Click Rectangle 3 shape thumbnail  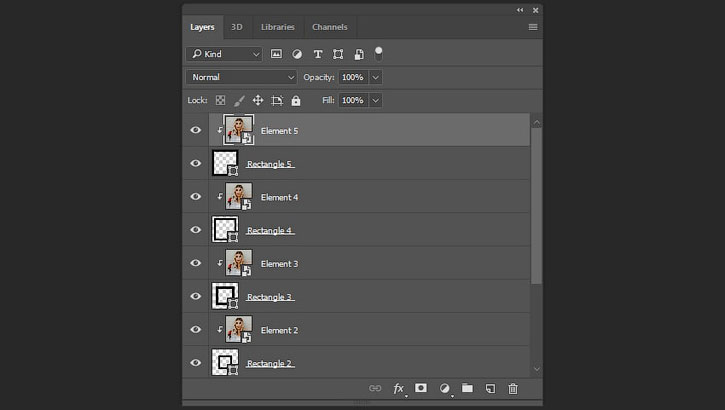point(225,296)
